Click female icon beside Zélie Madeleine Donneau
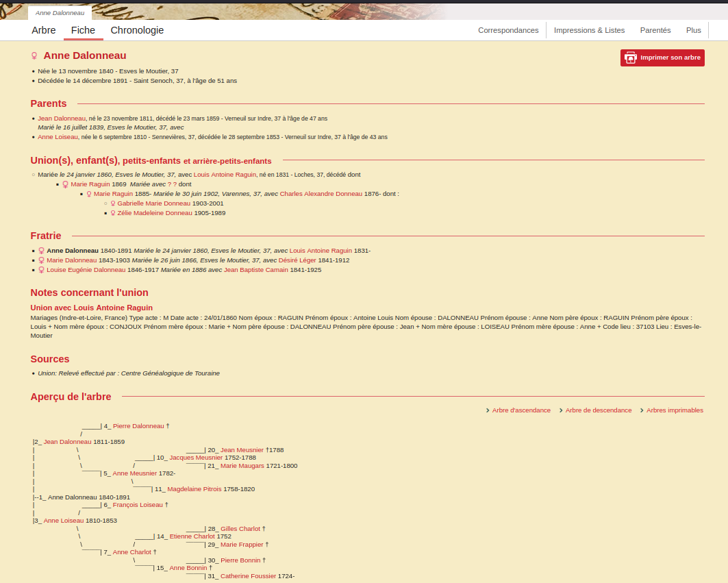The width and height of the screenshot is (728, 583). click(x=113, y=213)
